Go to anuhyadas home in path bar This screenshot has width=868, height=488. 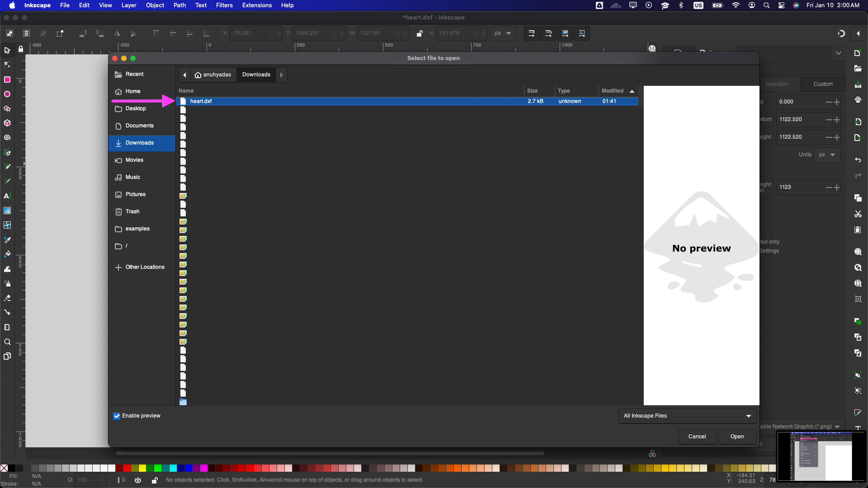[x=213, y=75]
